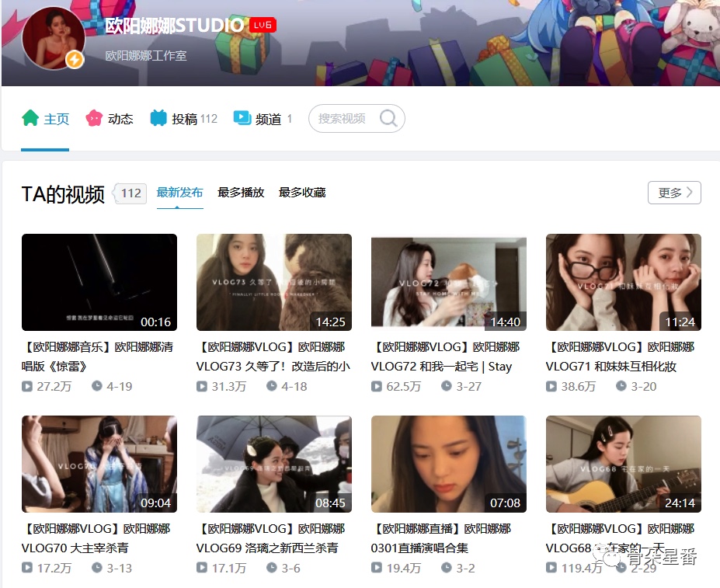This screenshot has width=720, height=588.
Task: Open the VLOG73 video title link
Action: pos(273,357)
